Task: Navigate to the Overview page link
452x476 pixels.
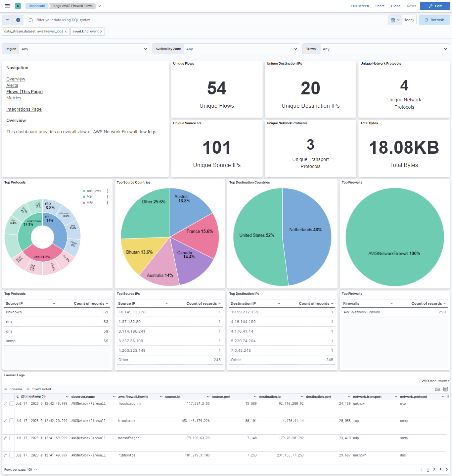Action: (16, 79)
